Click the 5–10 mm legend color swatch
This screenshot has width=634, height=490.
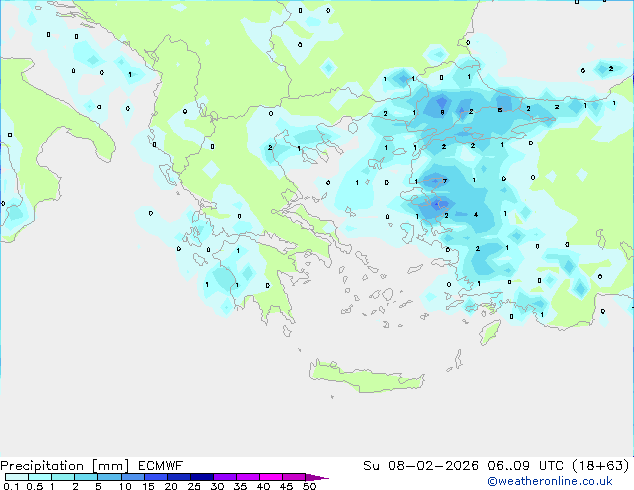109,477
